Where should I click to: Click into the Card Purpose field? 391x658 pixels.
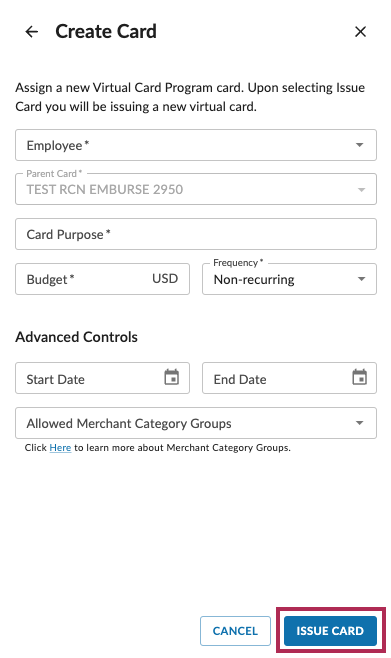(x=196, y=234)
